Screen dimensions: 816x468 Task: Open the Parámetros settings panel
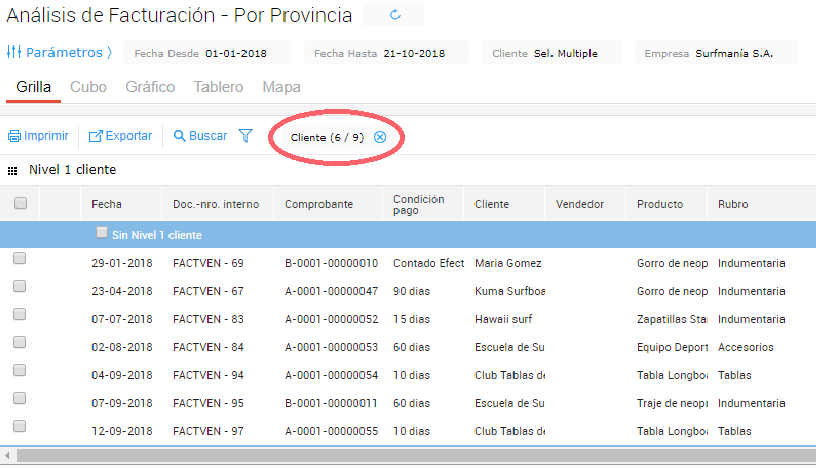click(x=59, y=53)
